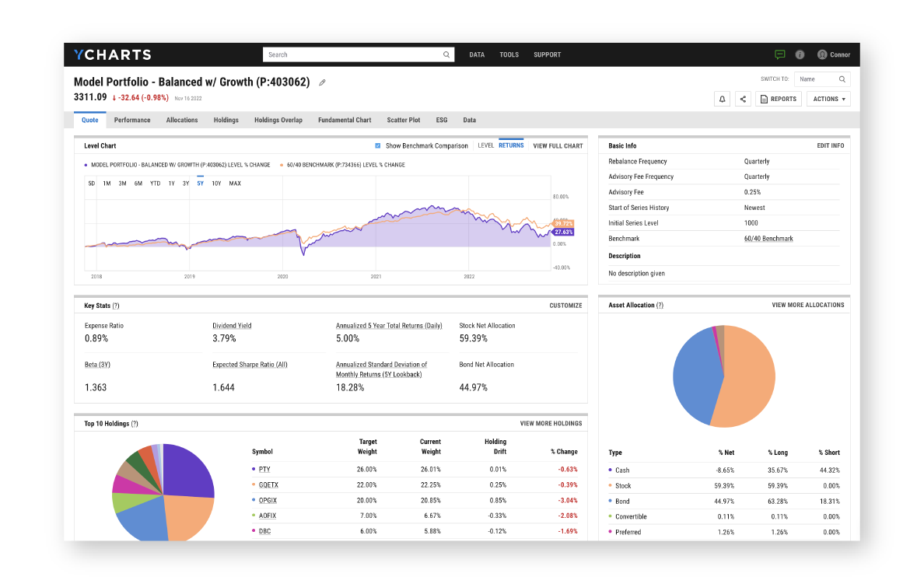Viewport: 924px width, 584px height.
Task: Select the 1M chart range
Action: 107,184
